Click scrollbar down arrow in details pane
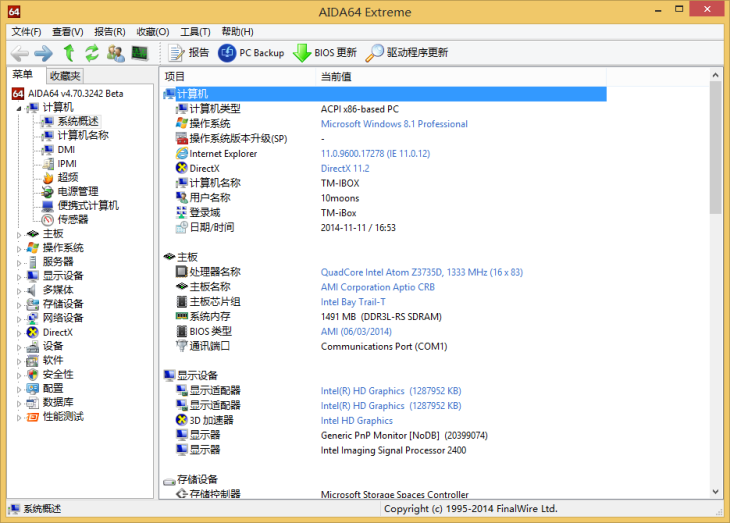Image resolution: width=730 pixels, height=523 pixels. (716, 492)
